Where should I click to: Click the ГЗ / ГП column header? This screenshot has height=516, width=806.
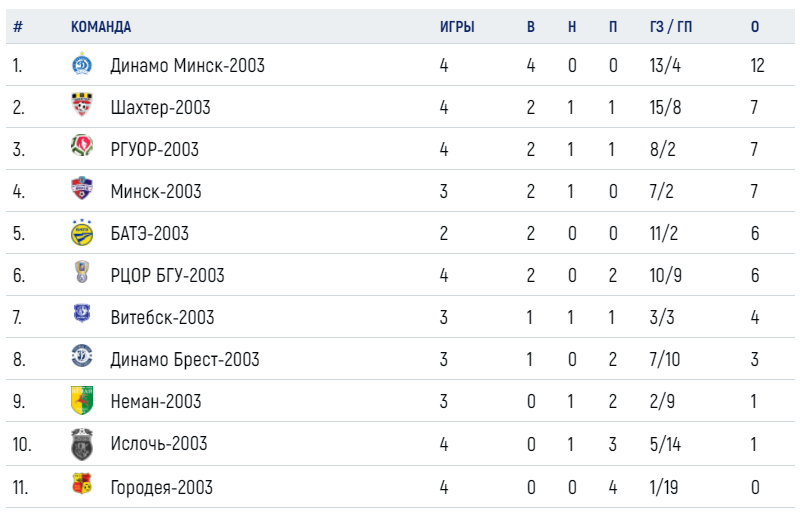(x=671, y=27)
